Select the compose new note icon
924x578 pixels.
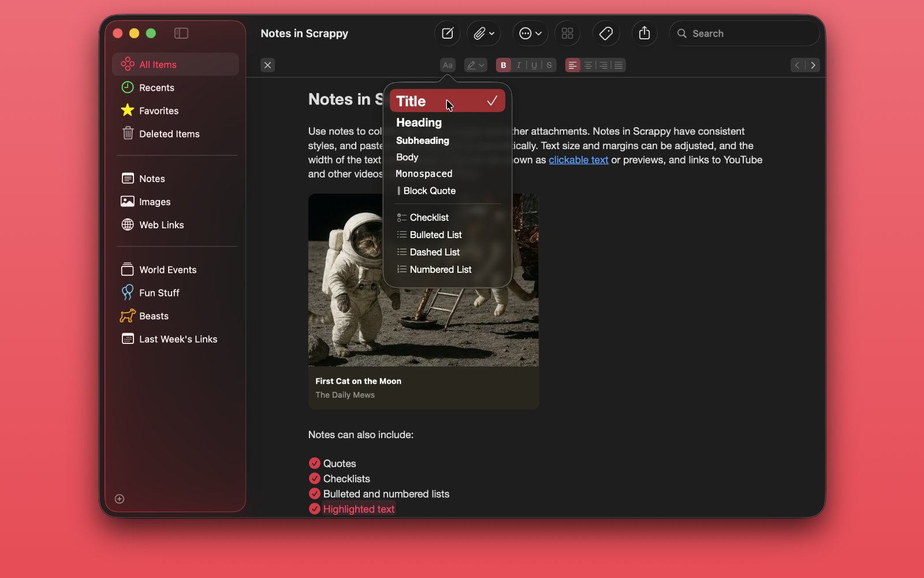(447, 33)
